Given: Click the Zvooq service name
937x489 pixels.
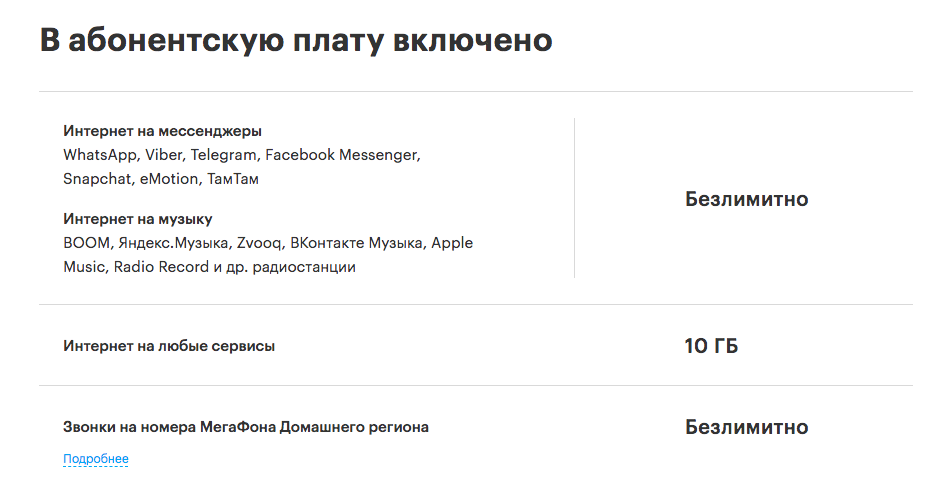Looking at the screenshot, I should (259, 243).
